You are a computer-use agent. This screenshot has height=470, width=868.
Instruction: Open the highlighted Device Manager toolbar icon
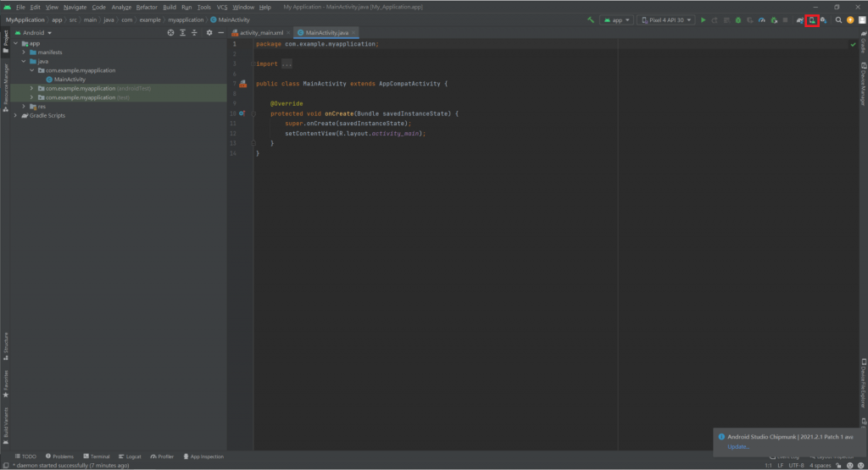click(x=811, y=19)
